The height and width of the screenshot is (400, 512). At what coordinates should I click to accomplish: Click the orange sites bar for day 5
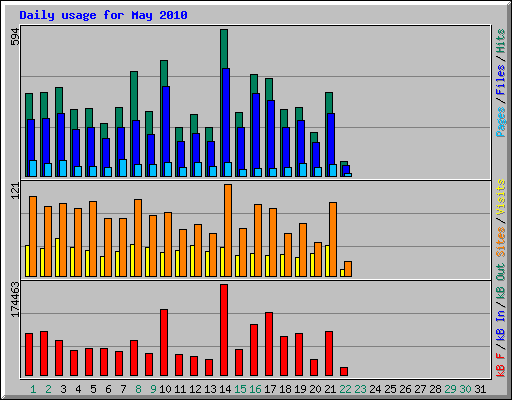(x=93, y=239)
